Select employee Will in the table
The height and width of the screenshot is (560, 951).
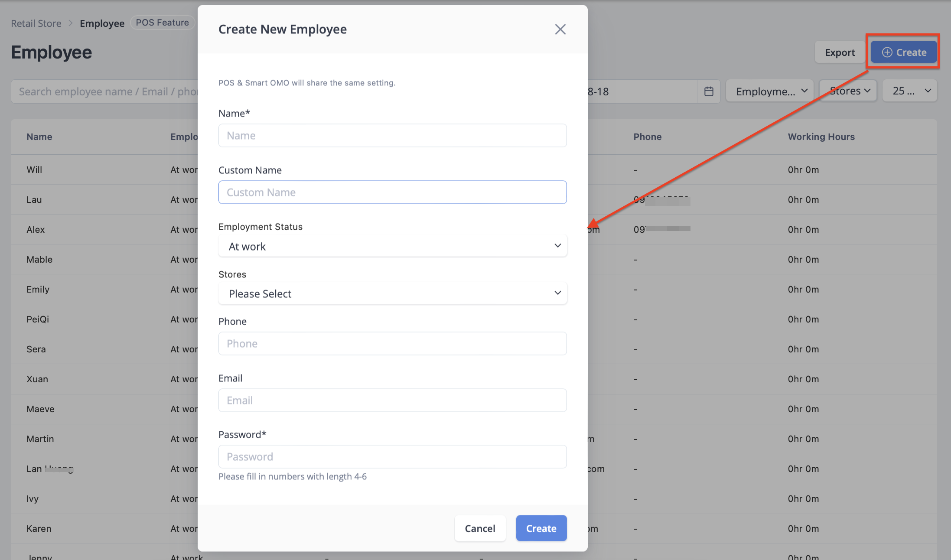point(34,170)
